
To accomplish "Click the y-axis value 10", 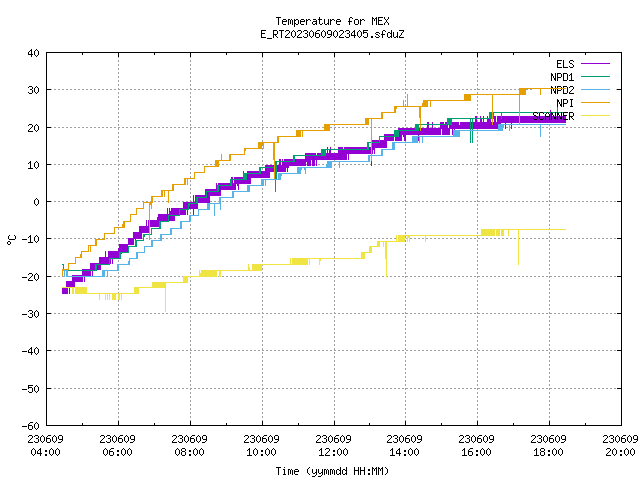I will click(x=33, y=165).
